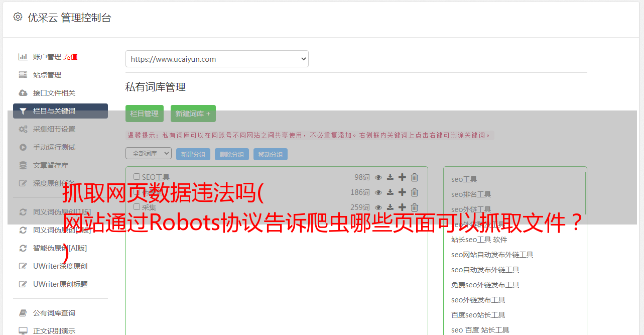Open 账户管理 via its bar chart icon
The height and width of the screenshot is (335, 644).
tap(23, 57)
